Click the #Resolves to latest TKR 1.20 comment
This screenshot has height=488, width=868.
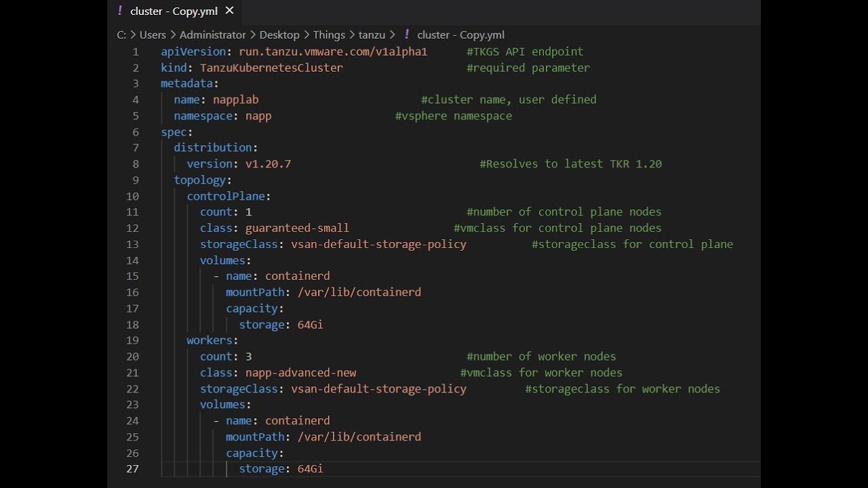[x=570, y=164]
